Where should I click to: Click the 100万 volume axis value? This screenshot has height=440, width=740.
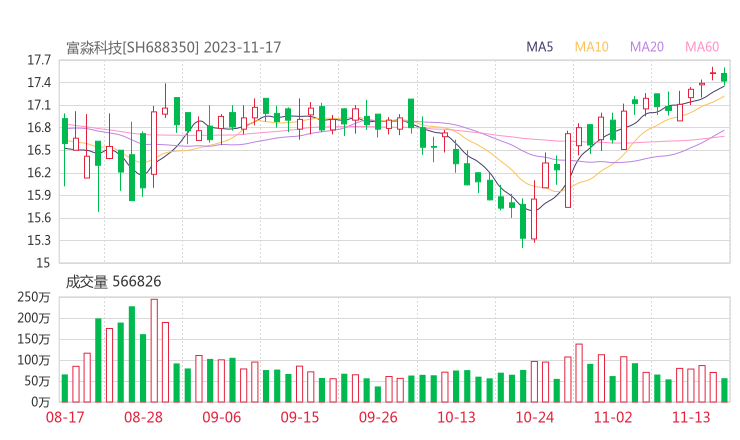pos(34,361)
